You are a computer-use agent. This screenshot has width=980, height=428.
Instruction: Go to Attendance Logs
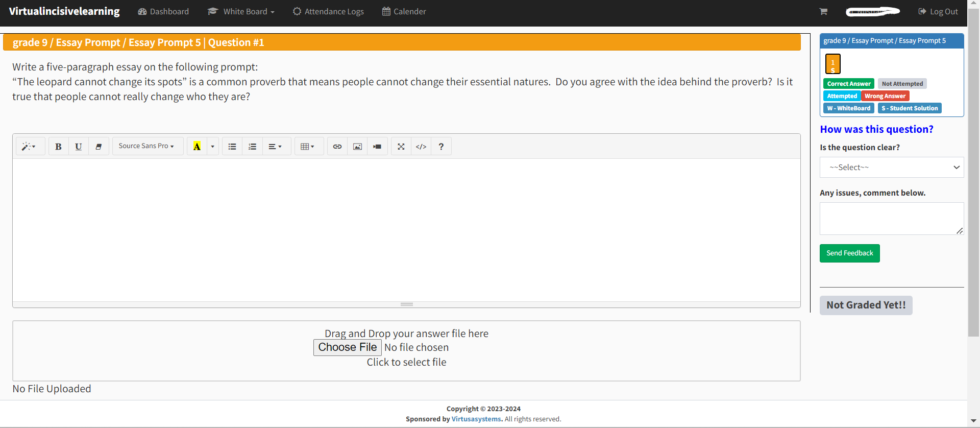328,12
